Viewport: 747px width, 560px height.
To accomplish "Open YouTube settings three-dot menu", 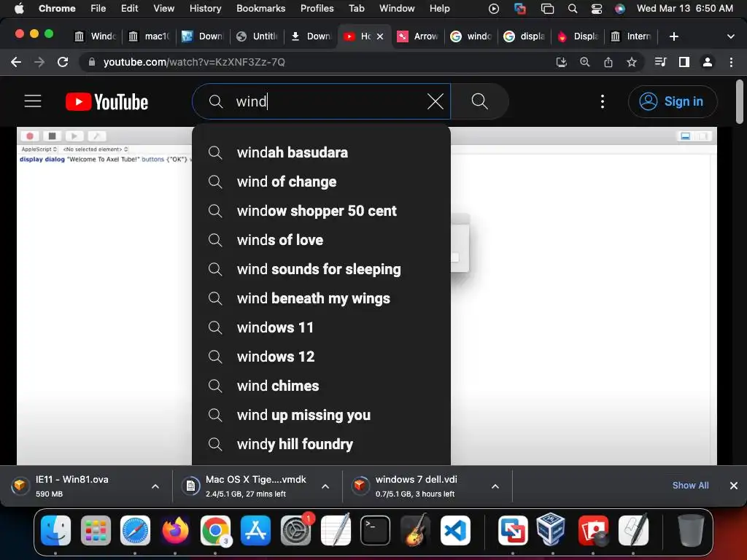I will pos(603,101).
